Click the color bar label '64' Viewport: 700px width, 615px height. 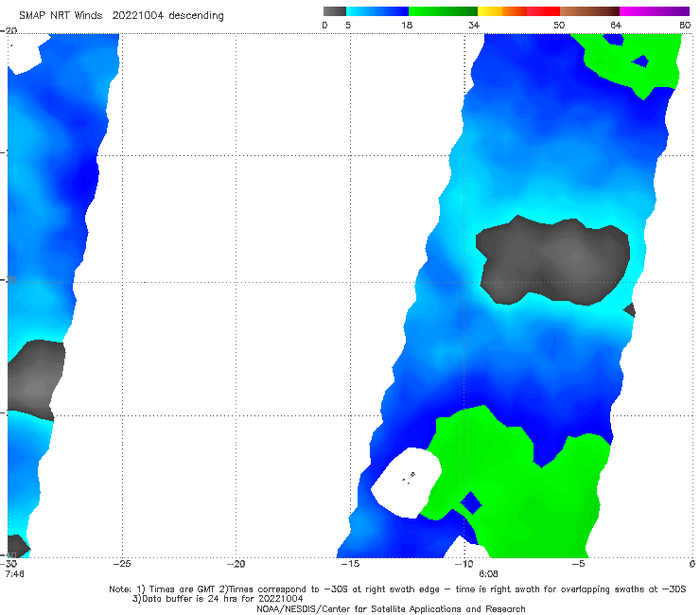[616, 25]
